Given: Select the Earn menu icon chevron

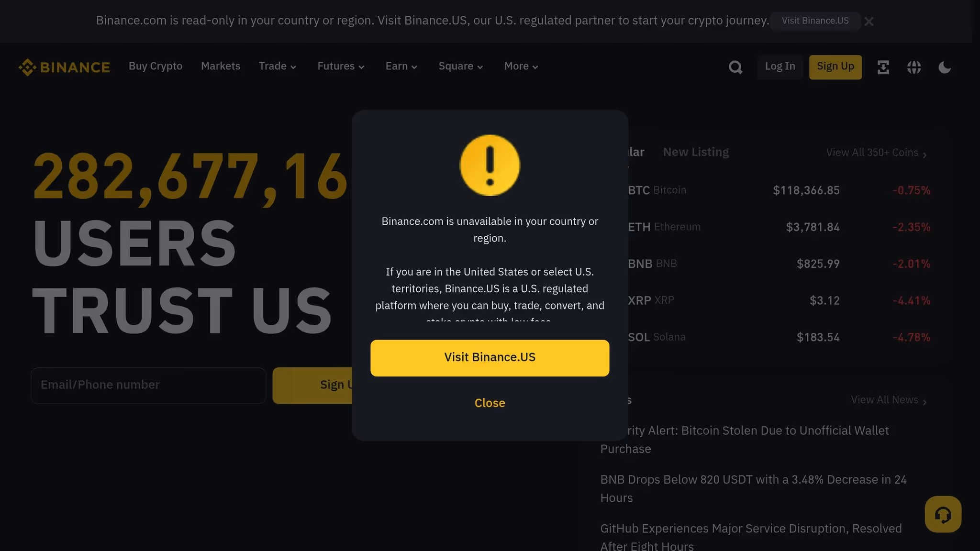Looking at the screenshot, I should click(415, 67).
